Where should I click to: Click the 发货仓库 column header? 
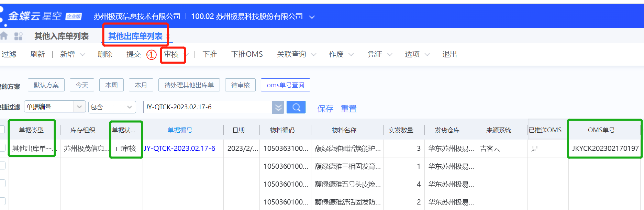pos(447,130)
